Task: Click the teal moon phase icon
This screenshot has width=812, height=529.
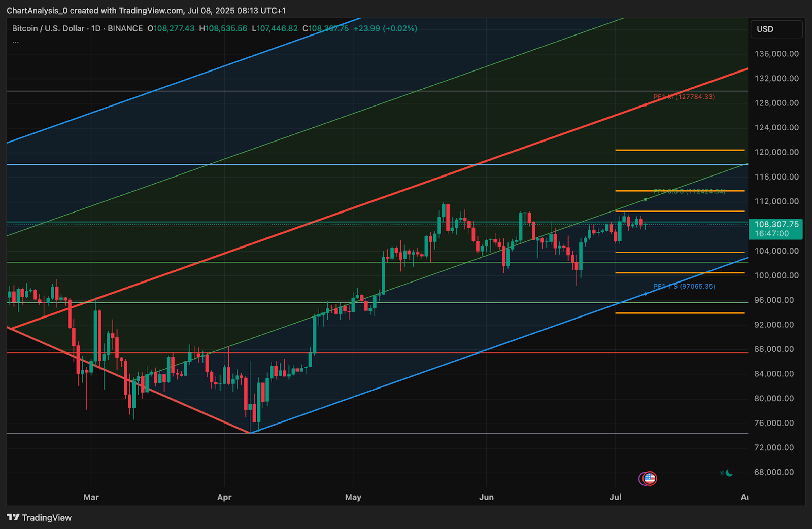Action: click(729, 473)
